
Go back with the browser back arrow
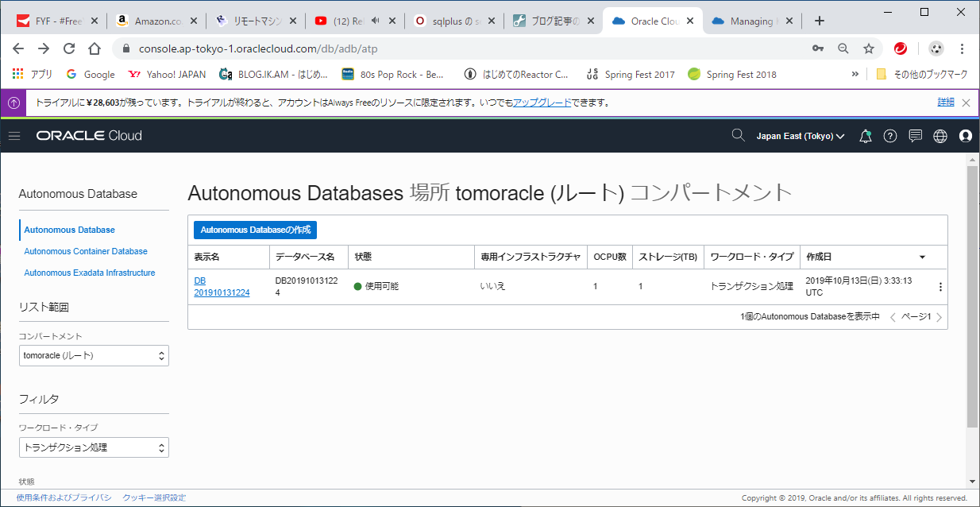18,48
